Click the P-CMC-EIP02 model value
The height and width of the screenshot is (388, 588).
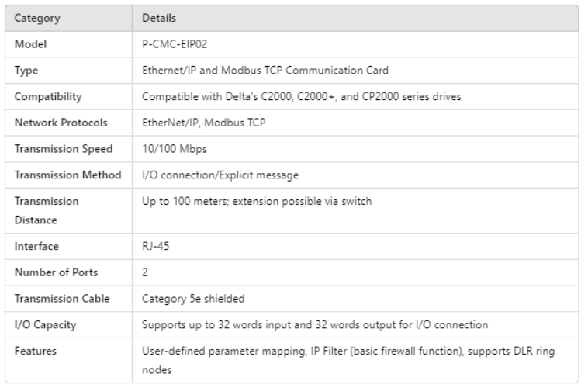175,43
